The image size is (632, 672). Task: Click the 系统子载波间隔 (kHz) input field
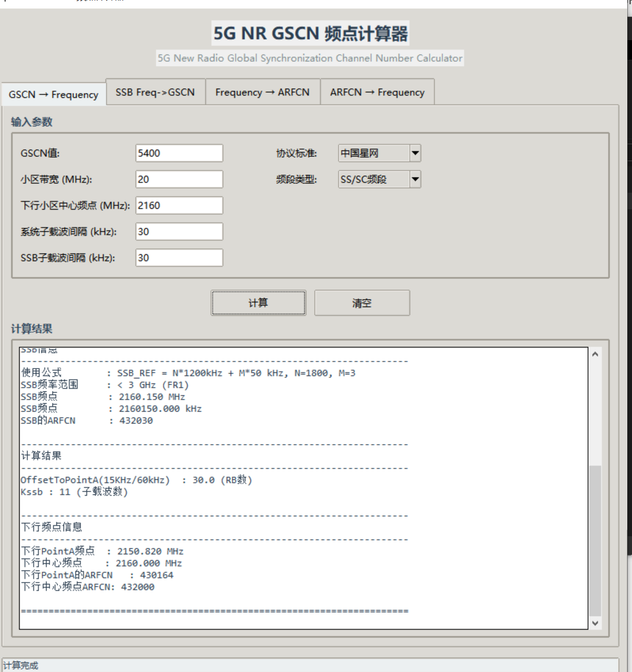[178, 231]
